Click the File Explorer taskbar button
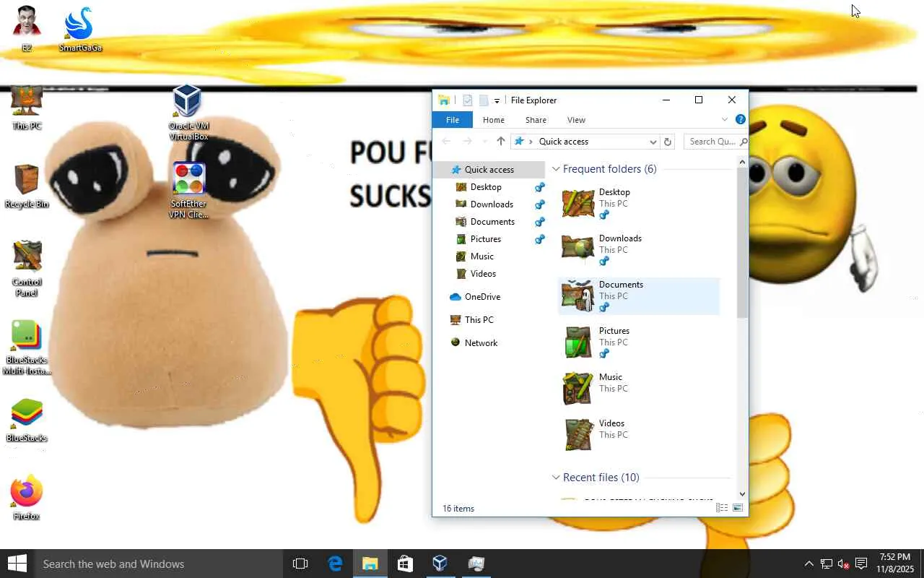The height and width of the screenshot is (578, 924). coord(370,564)
